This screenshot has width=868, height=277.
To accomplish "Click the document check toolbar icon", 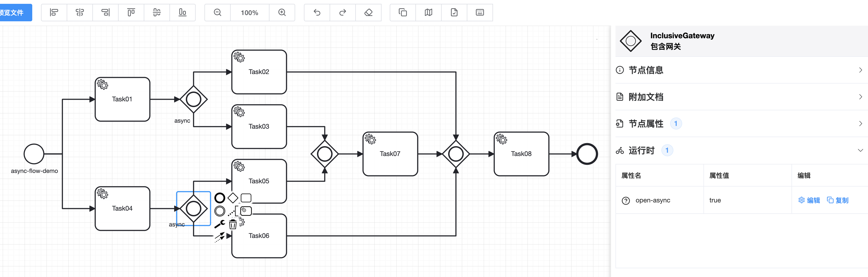I will [454, 13].
